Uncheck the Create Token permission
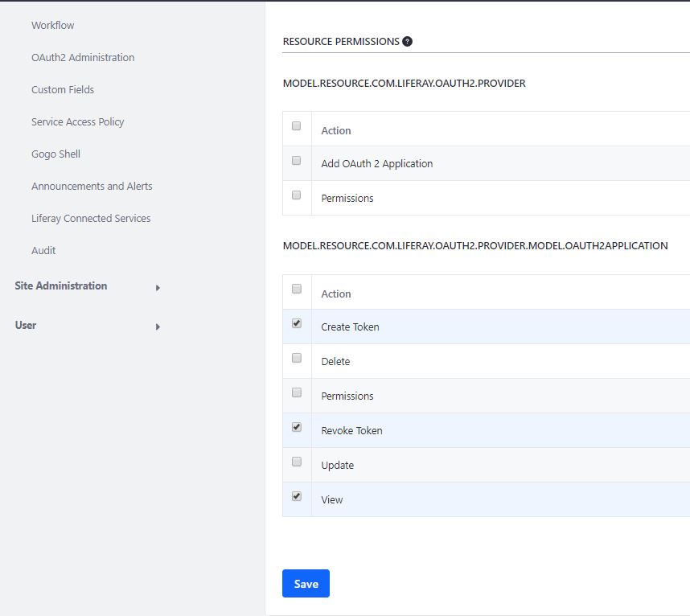 pyautogui.click(x=296, y=324)
